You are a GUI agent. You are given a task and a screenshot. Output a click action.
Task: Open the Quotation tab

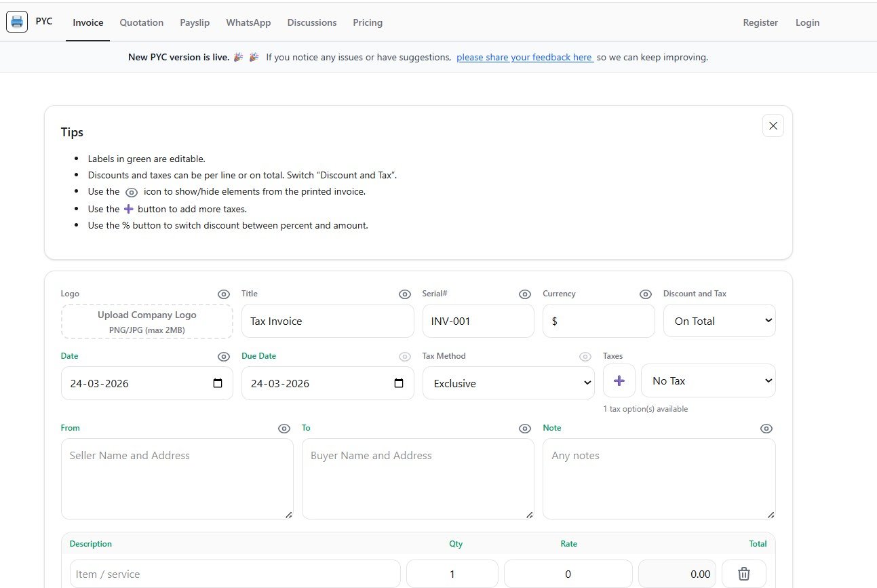click(142, 22)
